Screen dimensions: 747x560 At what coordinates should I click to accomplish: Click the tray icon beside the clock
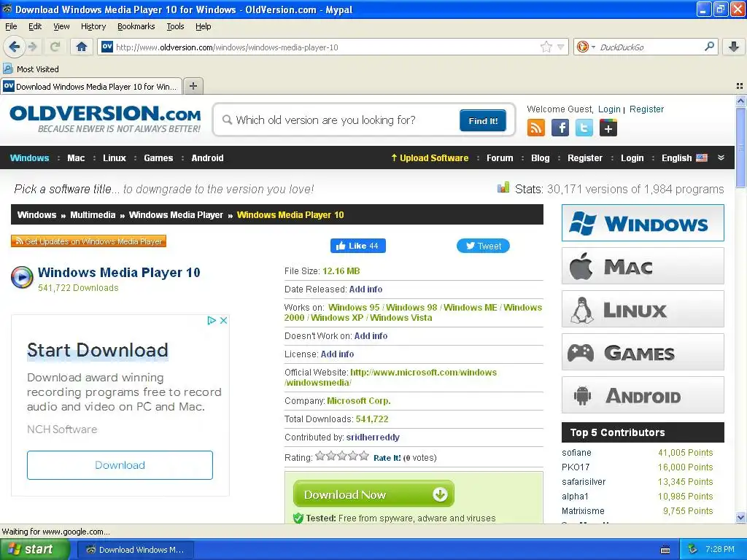pos(693,549)
